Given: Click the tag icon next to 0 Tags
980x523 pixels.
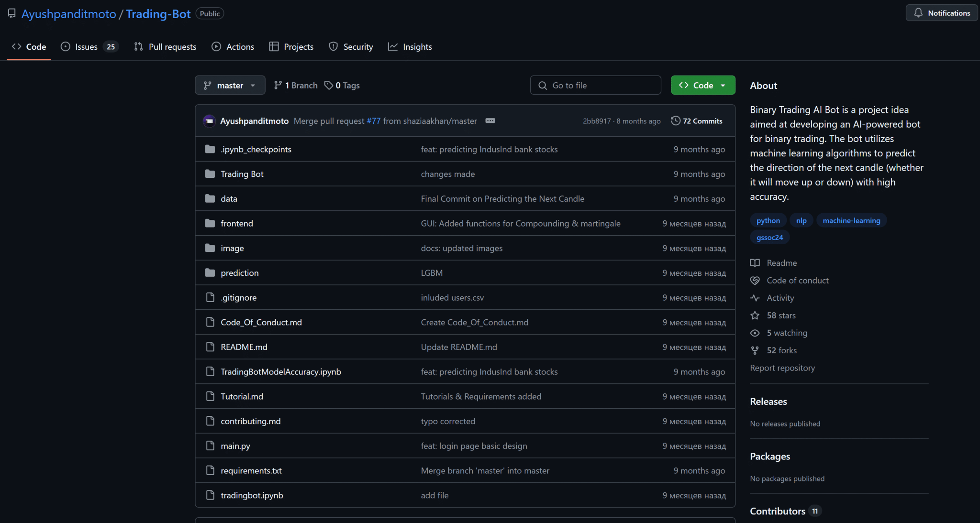Looking at the screenshot, I should (328, 85).
